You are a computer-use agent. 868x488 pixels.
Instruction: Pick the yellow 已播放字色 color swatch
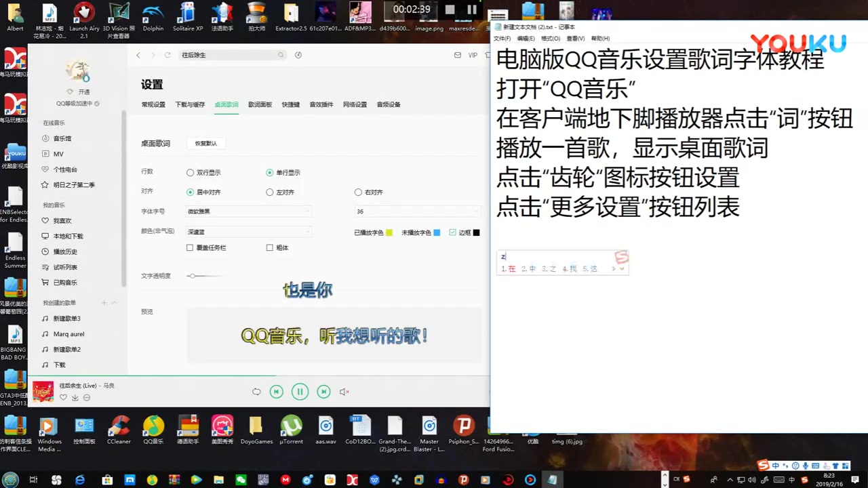389,232
